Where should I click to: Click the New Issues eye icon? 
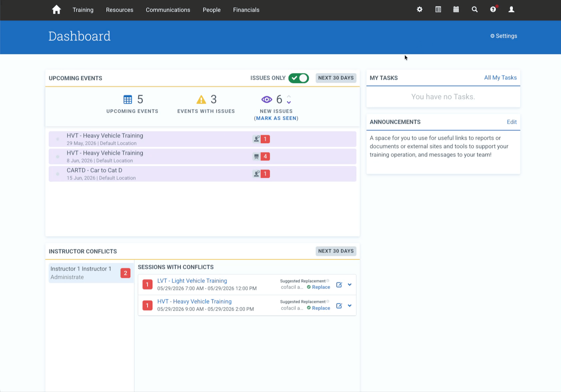click(x=267, y=99)
